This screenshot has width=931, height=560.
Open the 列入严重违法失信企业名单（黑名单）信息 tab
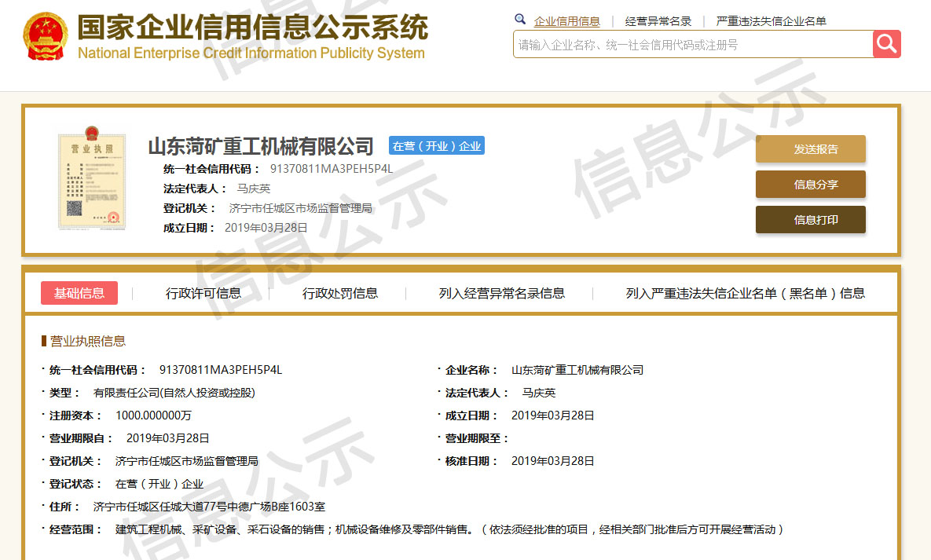coord(745,293)
